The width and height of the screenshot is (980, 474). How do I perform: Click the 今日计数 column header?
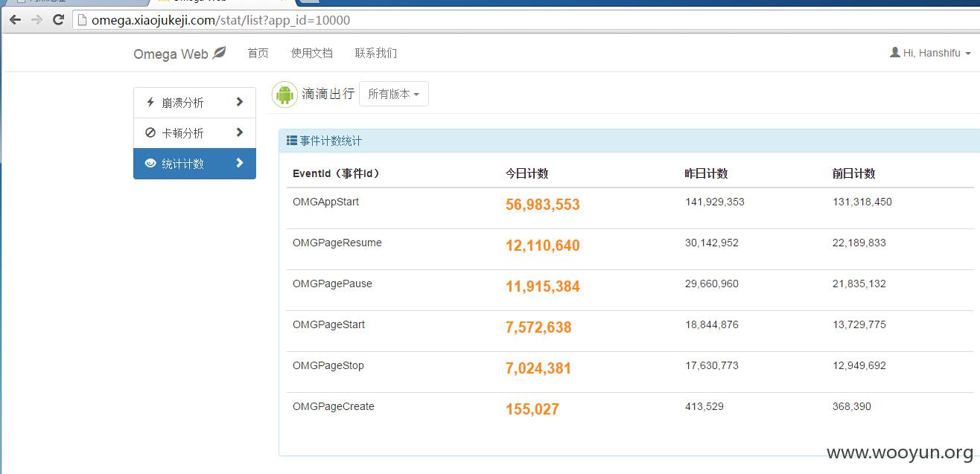click(527, 173)
